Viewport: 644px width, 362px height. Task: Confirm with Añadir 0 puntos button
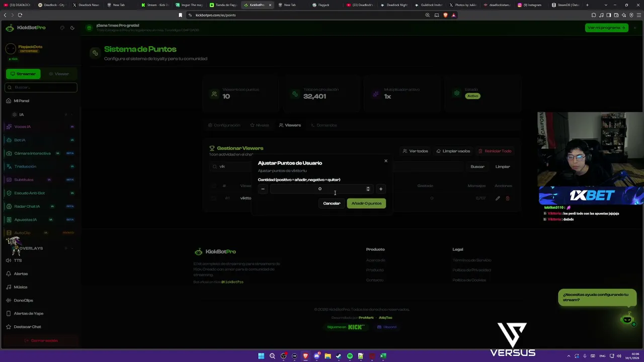(x=366, y=203)
